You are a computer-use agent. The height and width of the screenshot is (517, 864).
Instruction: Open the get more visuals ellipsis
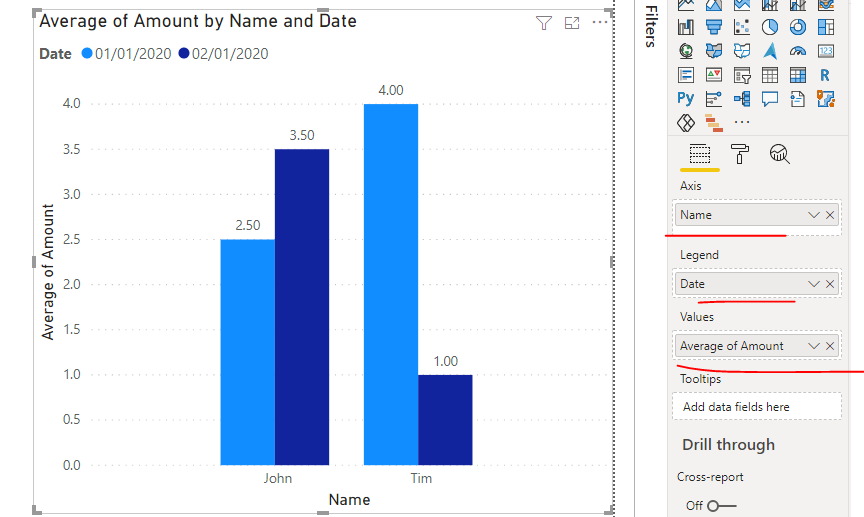[x=742, y=122]
